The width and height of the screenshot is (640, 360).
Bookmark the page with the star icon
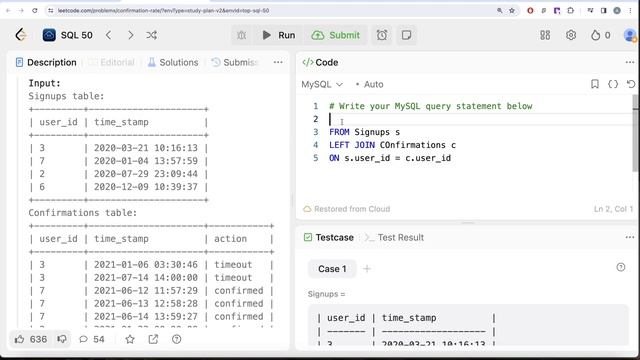click(512, 11)
